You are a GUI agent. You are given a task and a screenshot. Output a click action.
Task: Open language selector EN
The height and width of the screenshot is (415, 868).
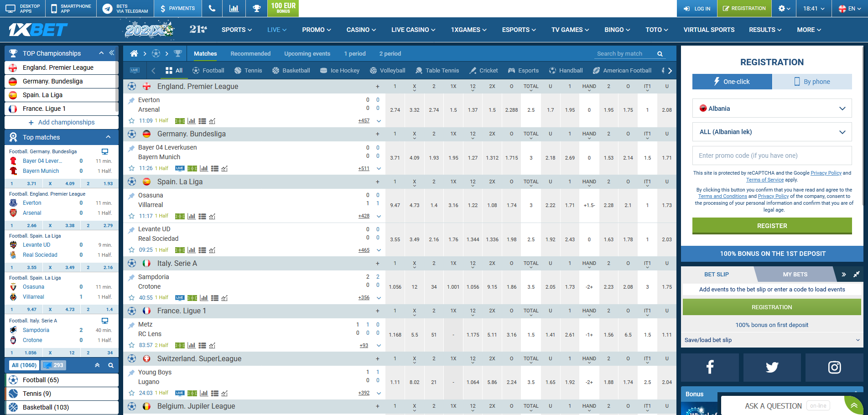(850, 8)
